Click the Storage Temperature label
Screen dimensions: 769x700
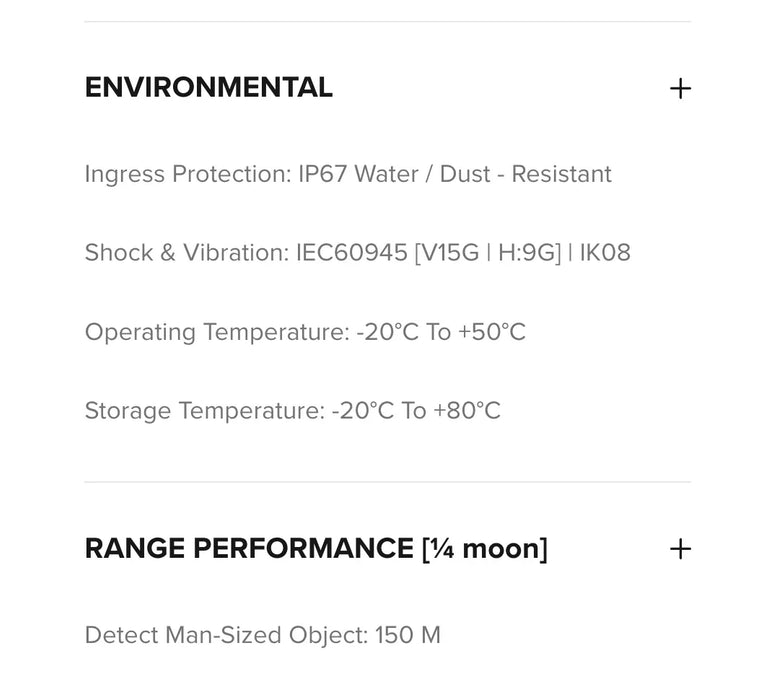(x=204, y=411)
